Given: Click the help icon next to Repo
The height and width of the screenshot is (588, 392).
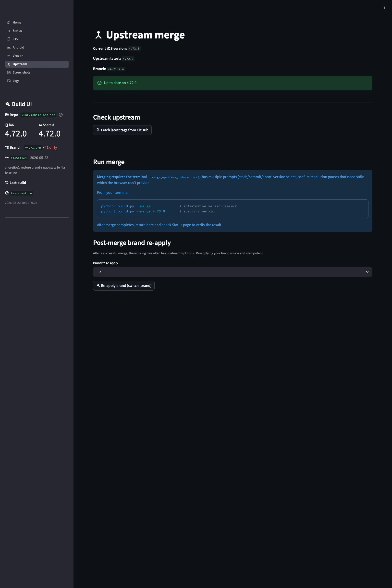Looking at the screenshot, I should pyautogui.click(x=61, y=115).
